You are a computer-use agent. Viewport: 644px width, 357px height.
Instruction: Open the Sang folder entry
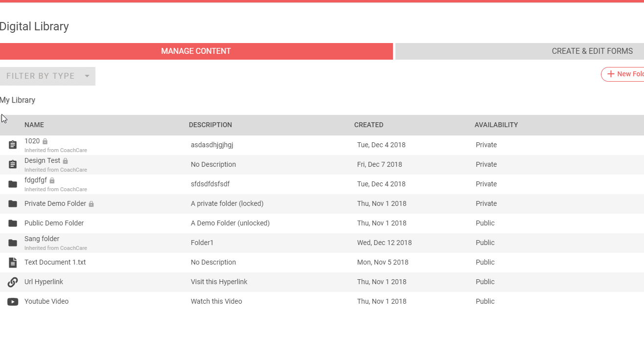tap(42, 239)
